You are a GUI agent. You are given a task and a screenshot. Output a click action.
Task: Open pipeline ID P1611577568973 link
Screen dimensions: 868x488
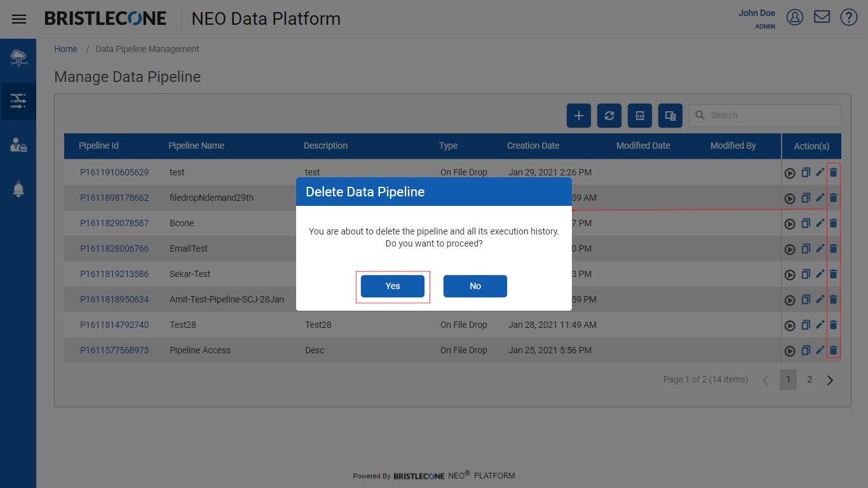click(x=114, y=350)
